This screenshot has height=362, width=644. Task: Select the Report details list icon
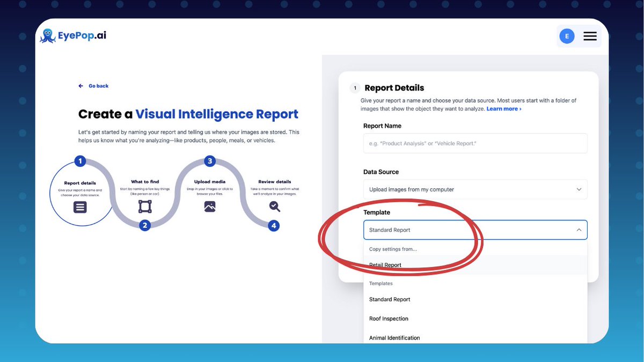click(x=80, y=207)
